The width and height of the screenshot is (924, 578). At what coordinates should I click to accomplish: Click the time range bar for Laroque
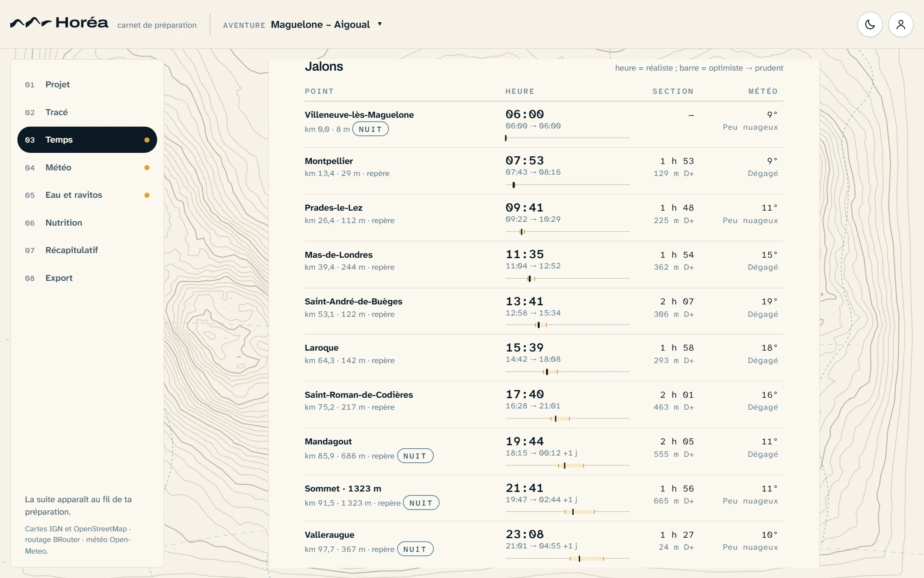point(567,372)
